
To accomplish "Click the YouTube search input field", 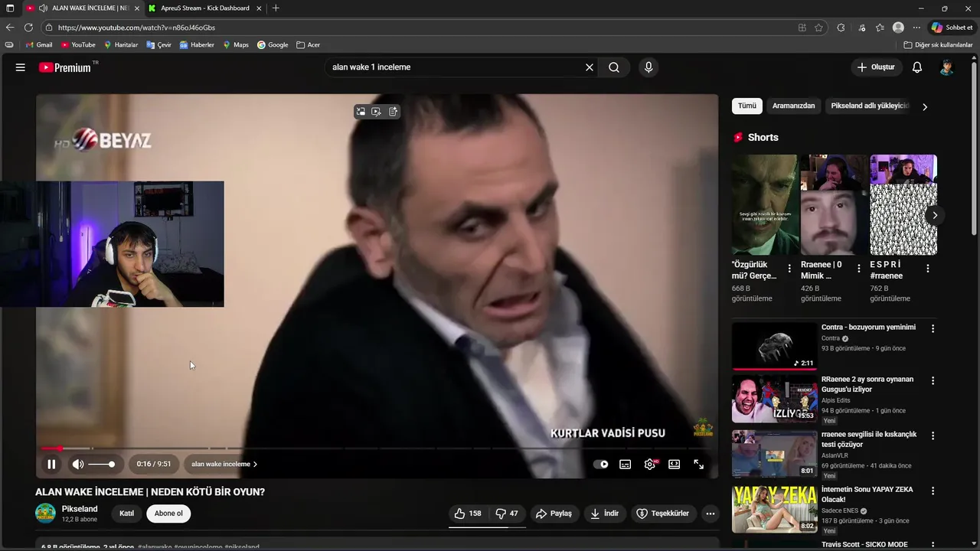I will tap(456, 67).
